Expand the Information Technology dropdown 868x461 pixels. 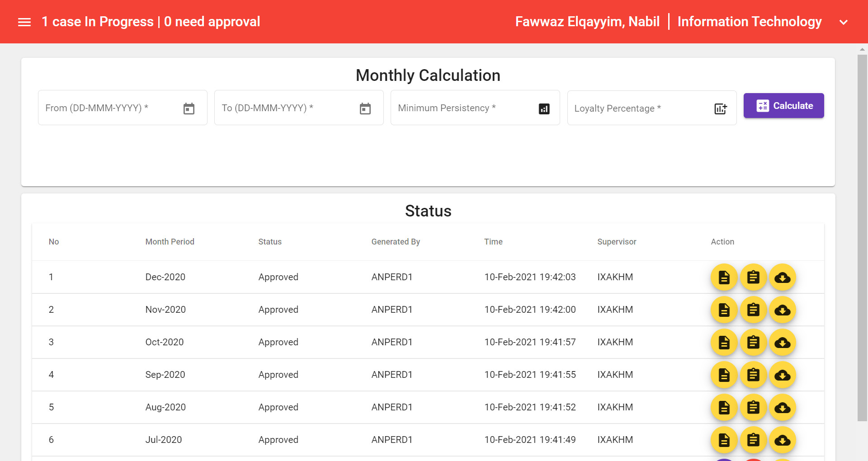coord(844,22)
